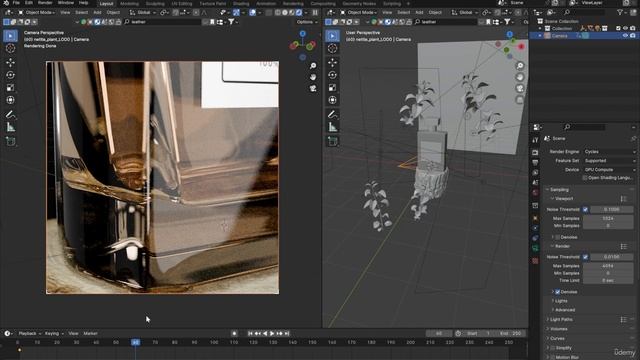This screenshot has height=360, width=640.
Task: Open the Tool properties tab icon
Action: [x=535, y=140]
